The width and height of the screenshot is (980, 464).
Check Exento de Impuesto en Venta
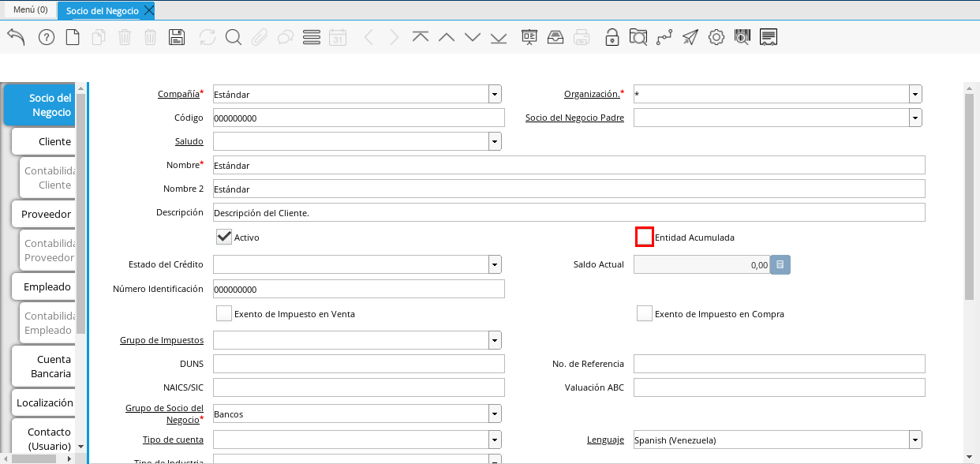pos(224,313)
